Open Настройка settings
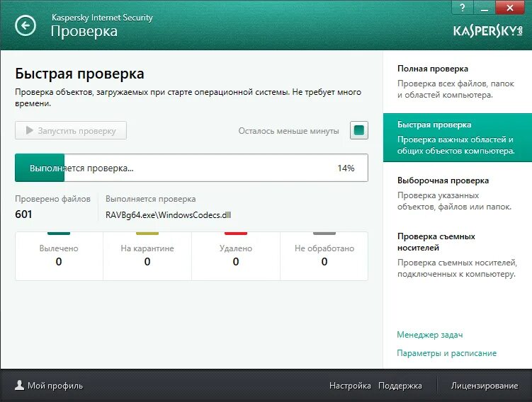 (x=350, y=386)
